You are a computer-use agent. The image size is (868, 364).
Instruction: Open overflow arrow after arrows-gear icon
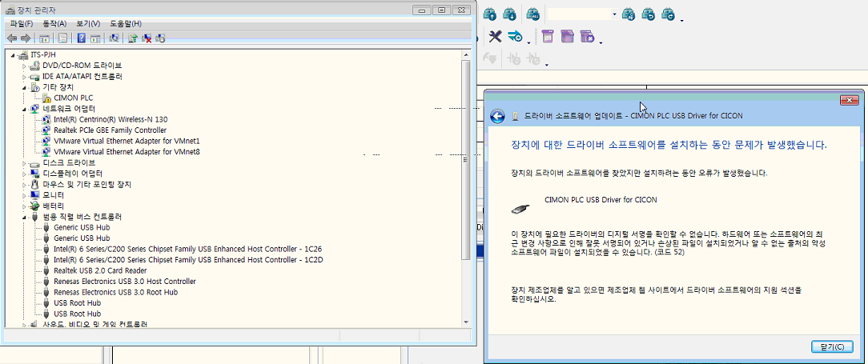pos(528,43)
